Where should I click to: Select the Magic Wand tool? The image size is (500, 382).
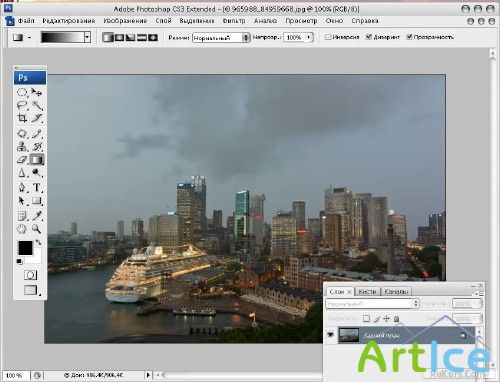click(37, 105)
